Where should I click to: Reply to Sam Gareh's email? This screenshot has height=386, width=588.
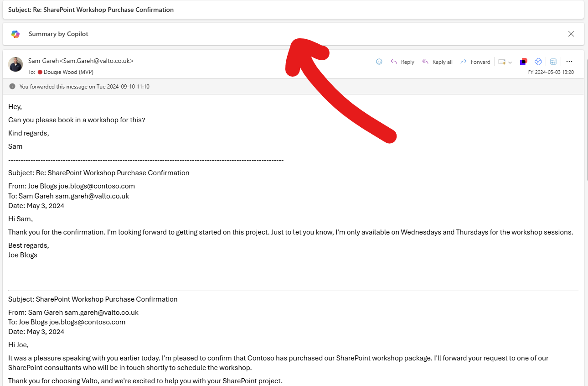coord(402,62)
